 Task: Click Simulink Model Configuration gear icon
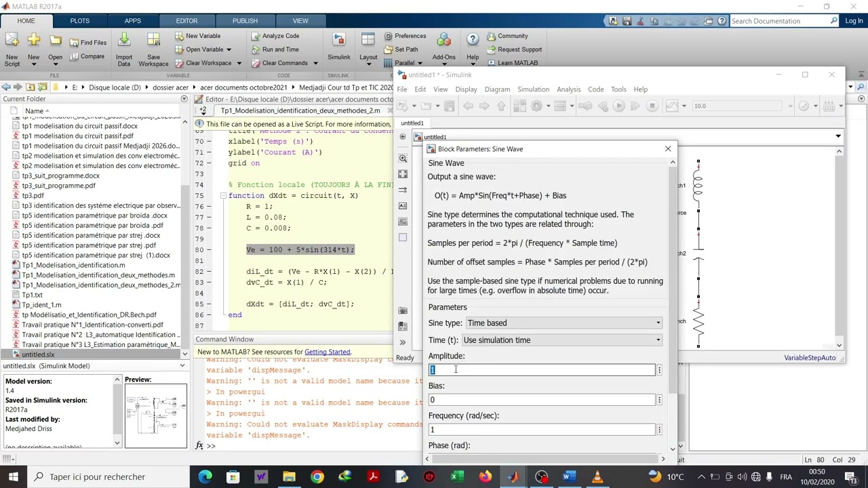536,106
